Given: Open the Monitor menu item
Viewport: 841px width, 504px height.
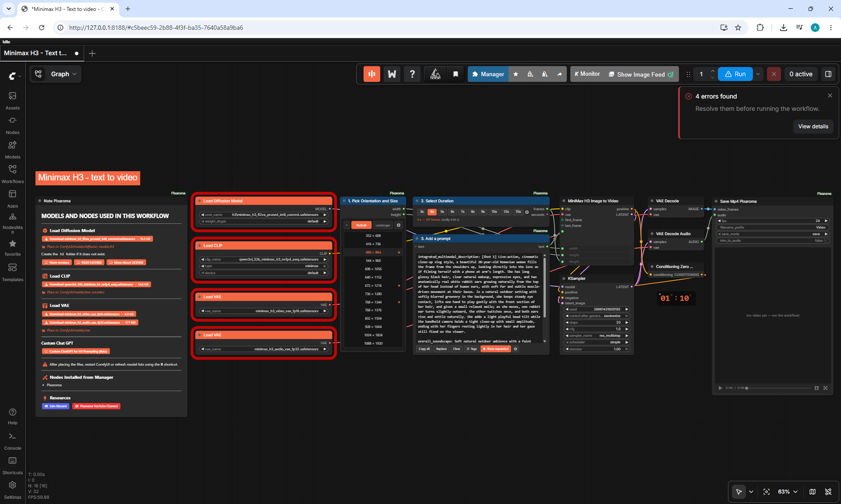Looking at the screenshot, I should coord(587,74).
